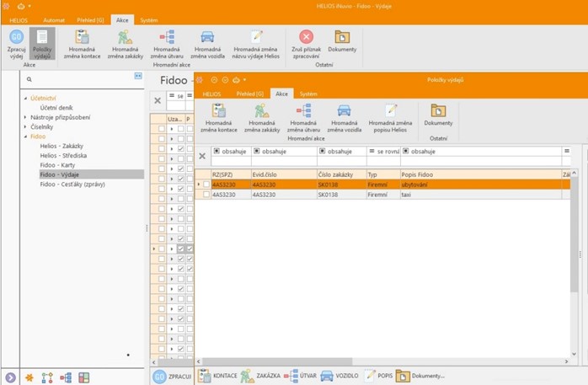The image size is (588, 385).
Task: Tick checkbox of the taxi row
Action: pyautogui.click(x=206, y=195)
